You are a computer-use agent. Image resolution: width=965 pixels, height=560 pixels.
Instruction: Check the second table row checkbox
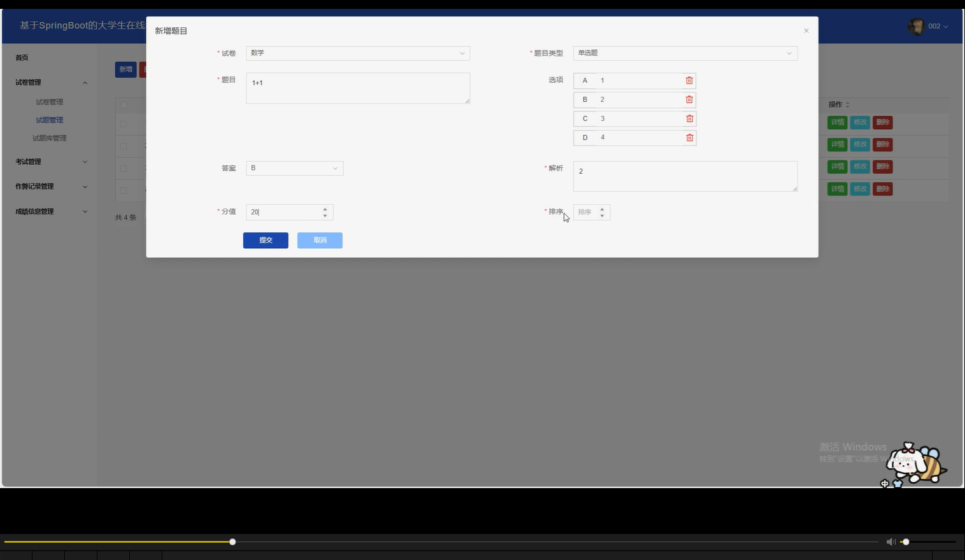click(x=123, y=146)
